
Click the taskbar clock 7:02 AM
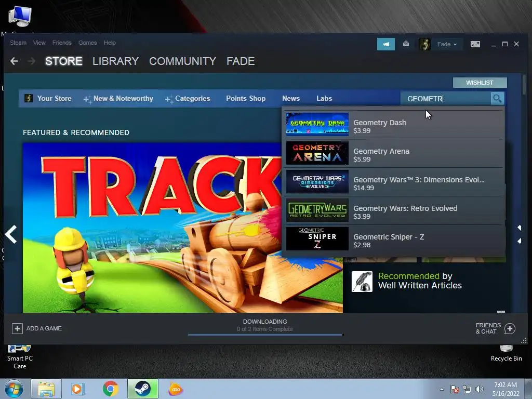coord(506,389)
